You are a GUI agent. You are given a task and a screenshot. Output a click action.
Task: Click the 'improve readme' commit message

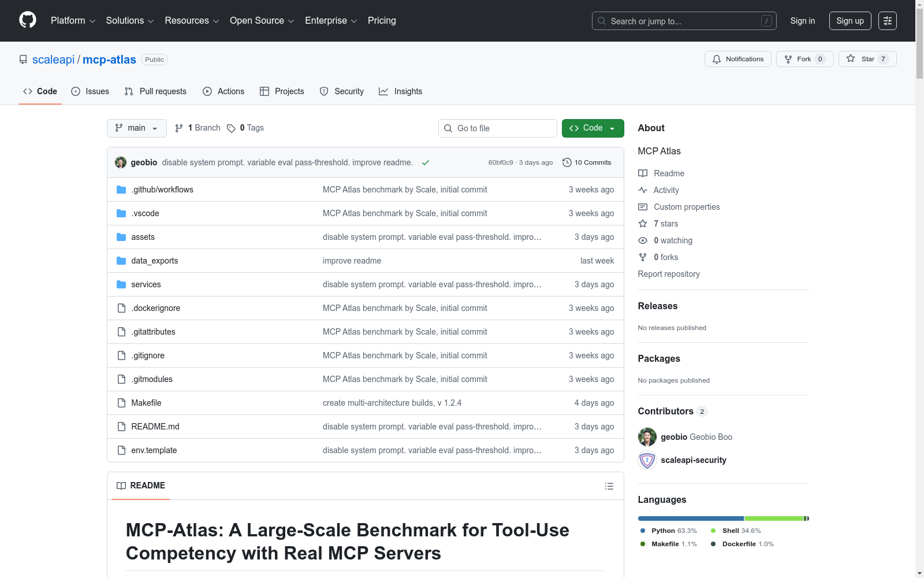(x=352, y=261)
